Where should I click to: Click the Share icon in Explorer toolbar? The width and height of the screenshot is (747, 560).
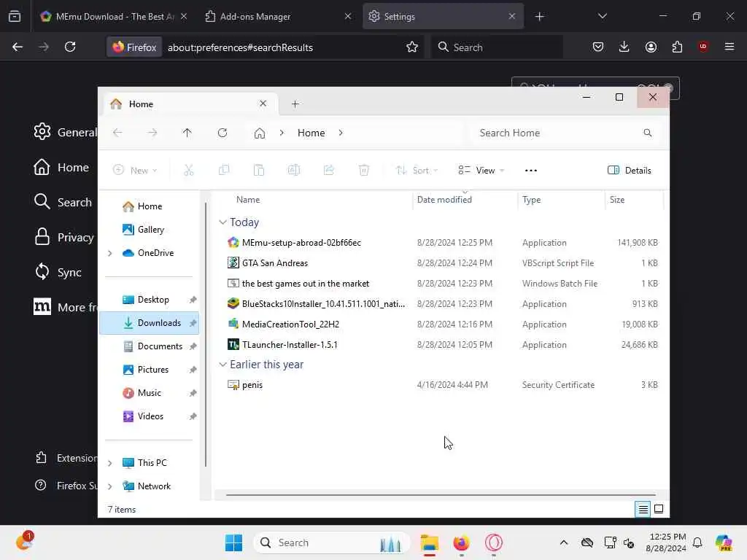[x=329, y=170]
